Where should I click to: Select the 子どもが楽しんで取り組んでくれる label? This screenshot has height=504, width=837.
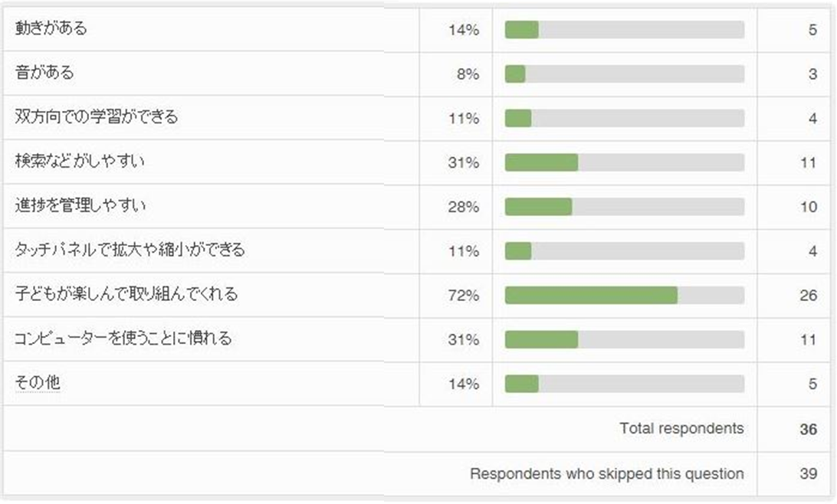pos(126,294)
